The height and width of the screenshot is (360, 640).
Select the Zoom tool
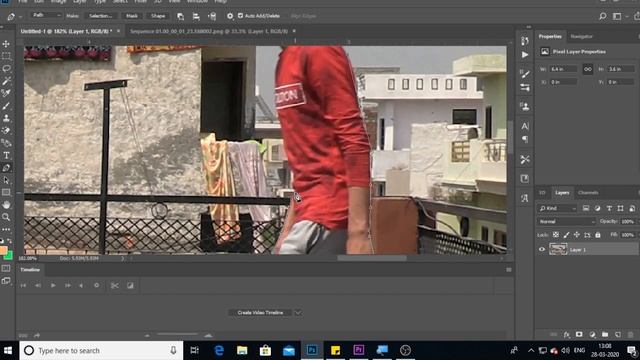(x=6, y=217)
